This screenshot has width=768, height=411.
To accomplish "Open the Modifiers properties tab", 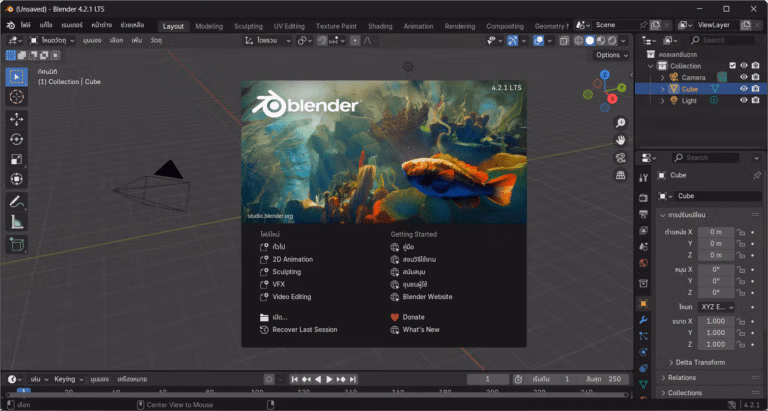I will tap(644, 320).
